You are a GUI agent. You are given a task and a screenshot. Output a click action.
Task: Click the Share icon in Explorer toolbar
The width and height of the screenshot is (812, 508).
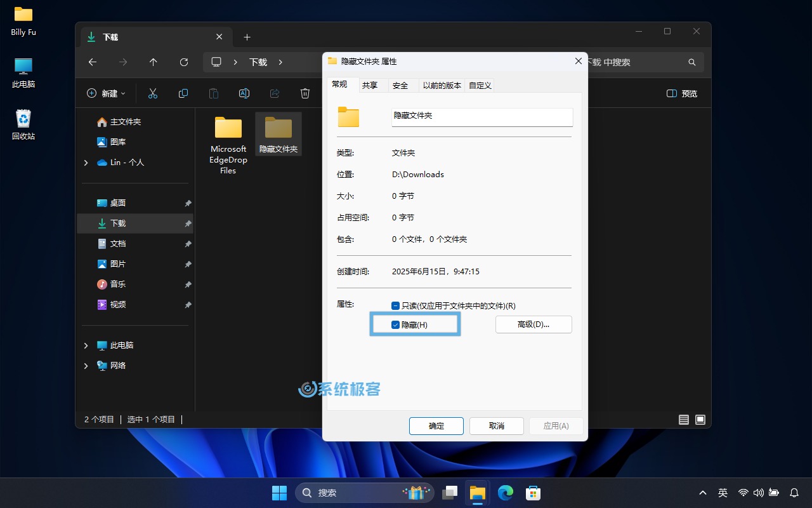(x=275, y=93)
